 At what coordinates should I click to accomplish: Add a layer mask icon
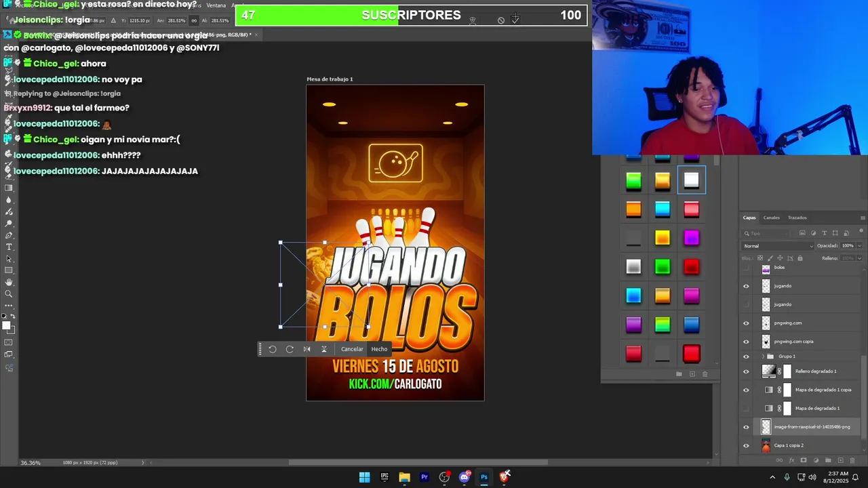coord(804,460)
